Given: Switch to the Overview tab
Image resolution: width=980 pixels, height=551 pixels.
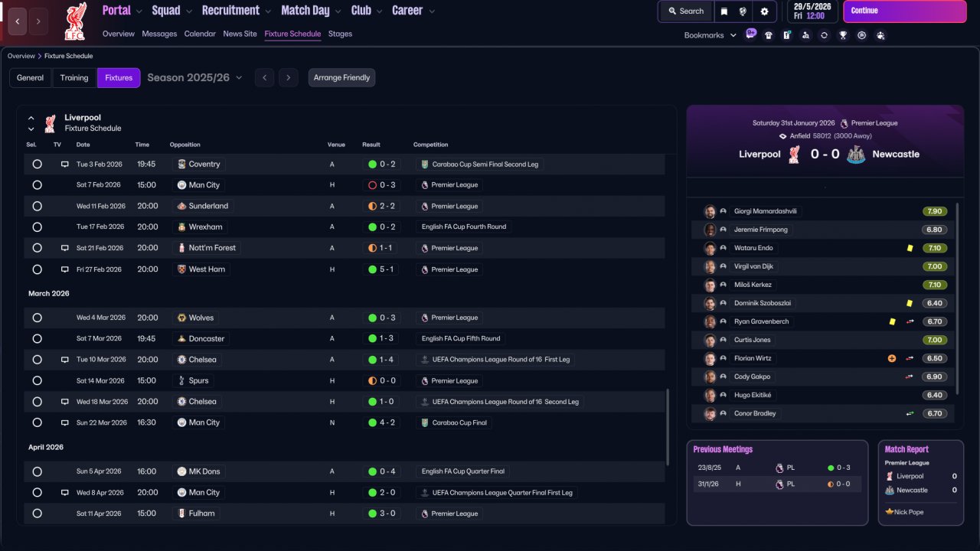Looking at the screenshot, I should (x=119, y=34).
